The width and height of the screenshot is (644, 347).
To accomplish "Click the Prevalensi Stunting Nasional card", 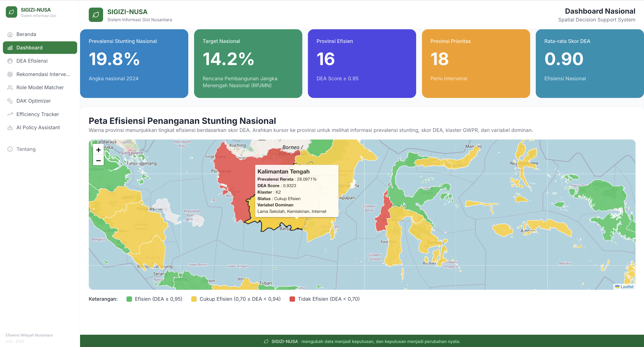I will point(134,63).
